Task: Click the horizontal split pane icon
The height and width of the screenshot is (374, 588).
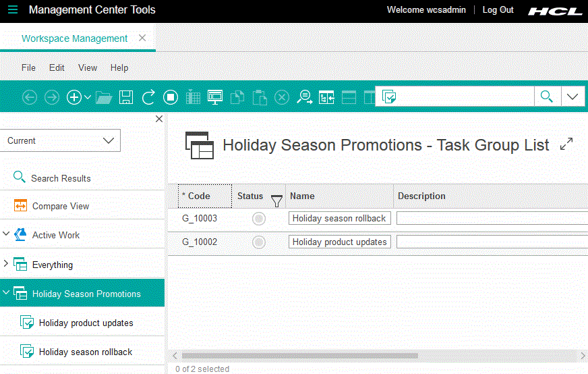Action: 349,97
